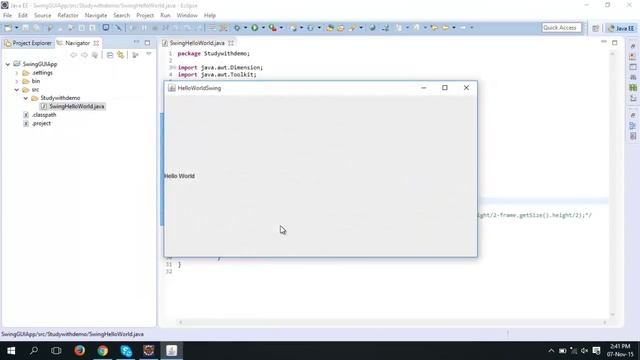The width and height of the screenshot is (640, 360).
Task: Open the Navigator View Menu triangle
Action: point(149,54)
